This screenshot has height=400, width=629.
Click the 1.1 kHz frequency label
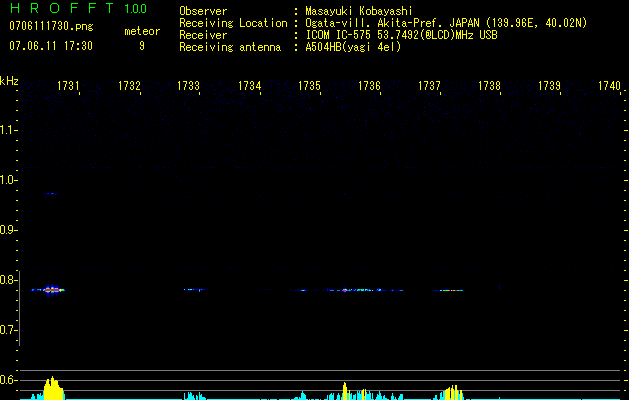click(7, 130)
